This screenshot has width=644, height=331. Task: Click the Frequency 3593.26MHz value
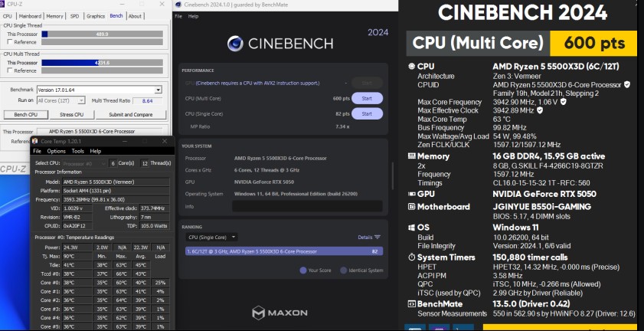coord(116,199)
